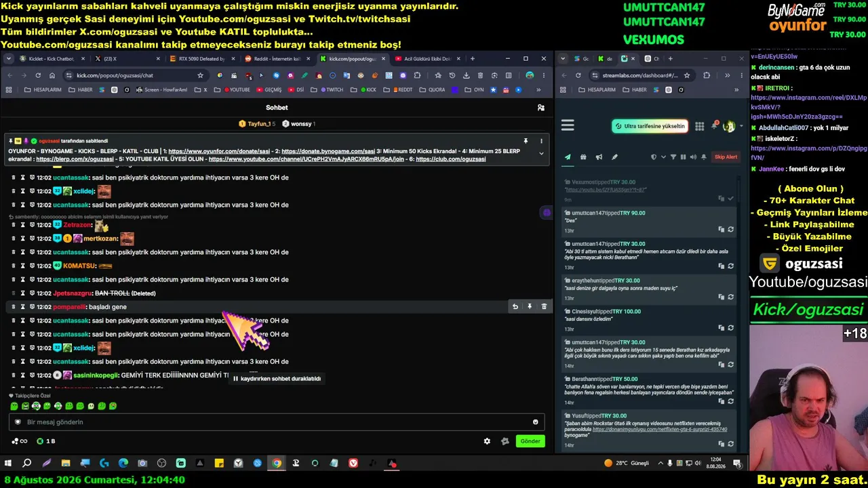Screen dimensions: 868x488
Task: Open a new tab in Kick browser window
Action: [x=473, y=59]
